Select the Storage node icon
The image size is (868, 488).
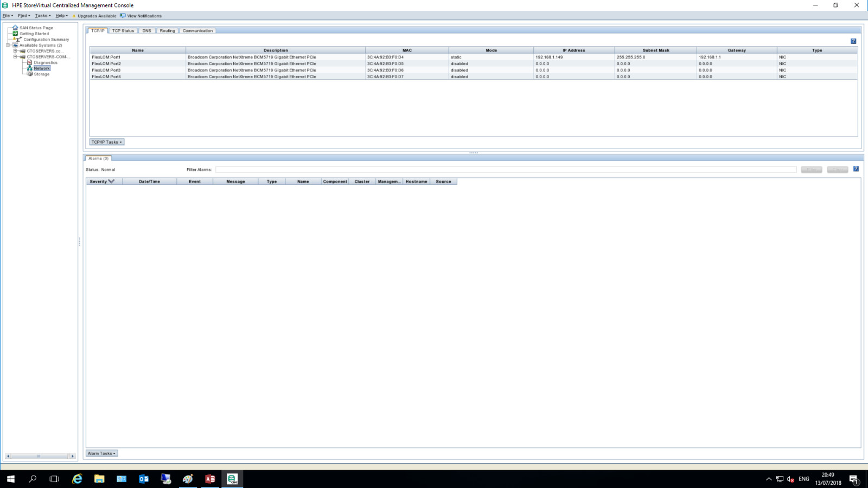[30, 74]
